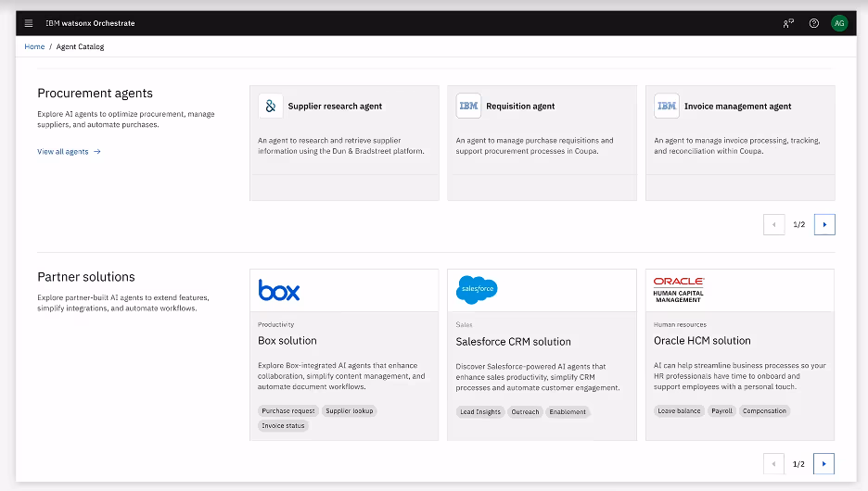Go to next page of Partner solutions
The width and height of the screenshot is (868, 491).
(824, 463)
